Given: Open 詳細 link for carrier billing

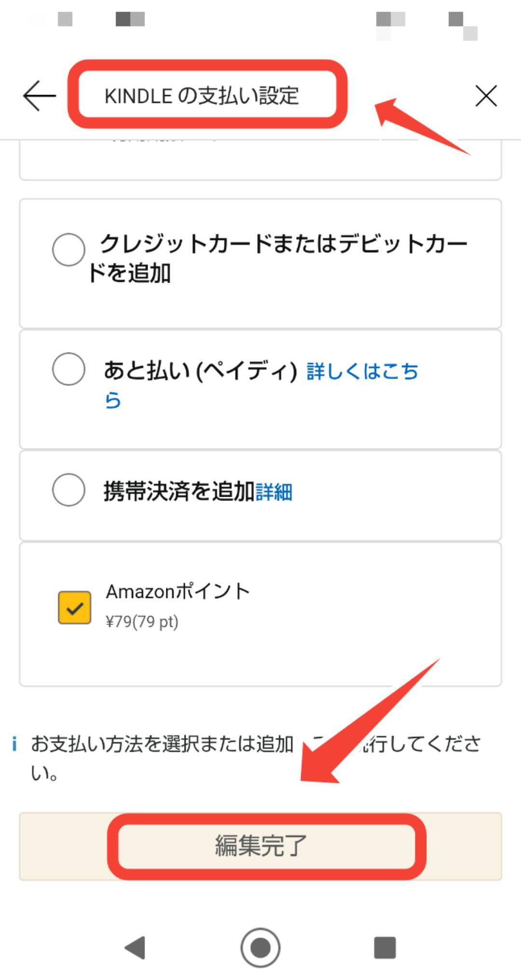Looking at the screenshot, I should point(274,492).
